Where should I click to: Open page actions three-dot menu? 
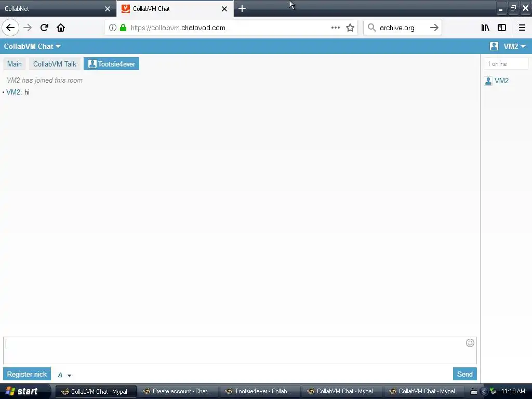(x=335, y=28)
